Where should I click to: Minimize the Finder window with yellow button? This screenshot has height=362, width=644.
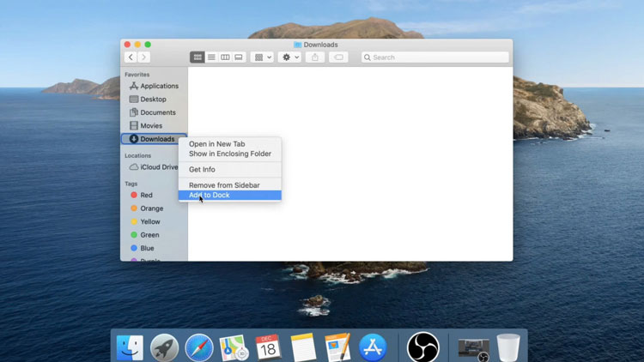(137, 45)
